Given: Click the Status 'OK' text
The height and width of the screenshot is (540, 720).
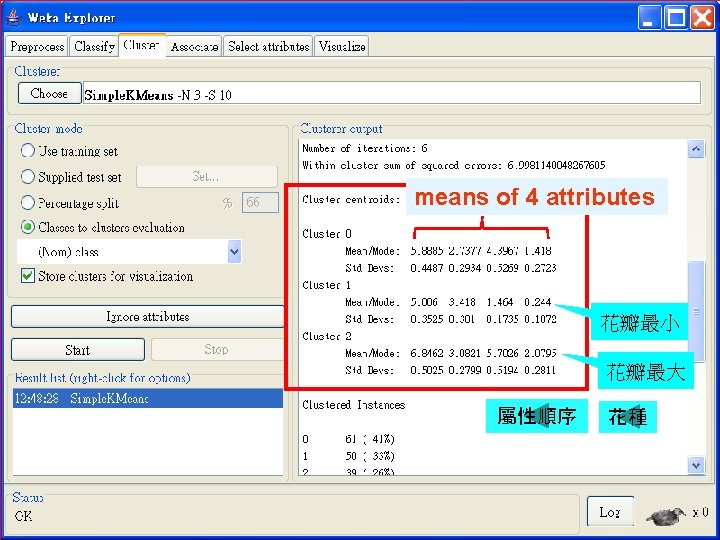Looking at the screenshot, I should [x=23, y=516].
